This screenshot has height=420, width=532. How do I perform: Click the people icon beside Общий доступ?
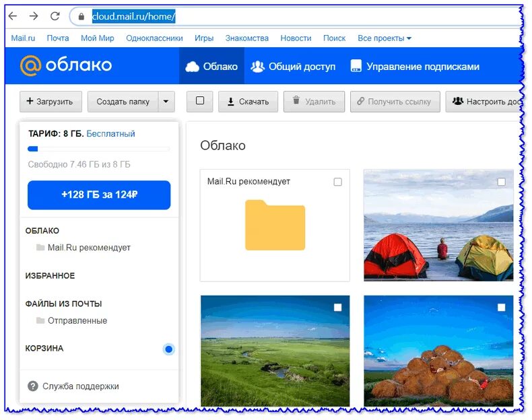pyautogui.click(x=257, y=67)
